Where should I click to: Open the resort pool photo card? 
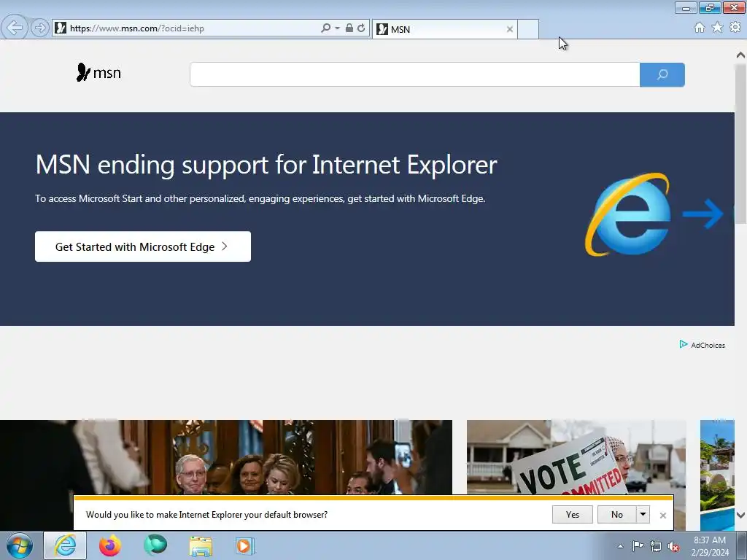click(717, 475)
